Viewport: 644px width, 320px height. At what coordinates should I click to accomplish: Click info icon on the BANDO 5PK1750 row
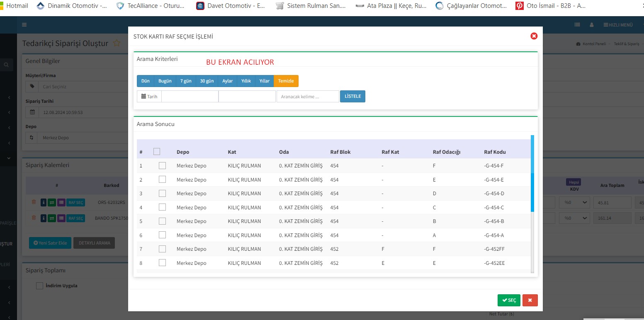point(44,218)
